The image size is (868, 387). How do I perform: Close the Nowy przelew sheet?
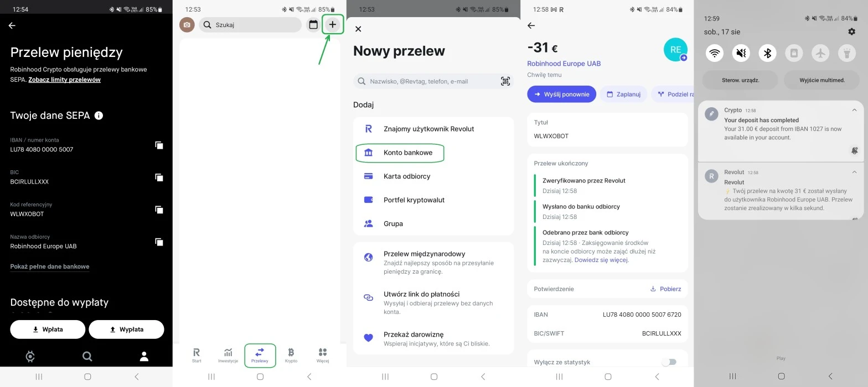(x=358, y=29)
